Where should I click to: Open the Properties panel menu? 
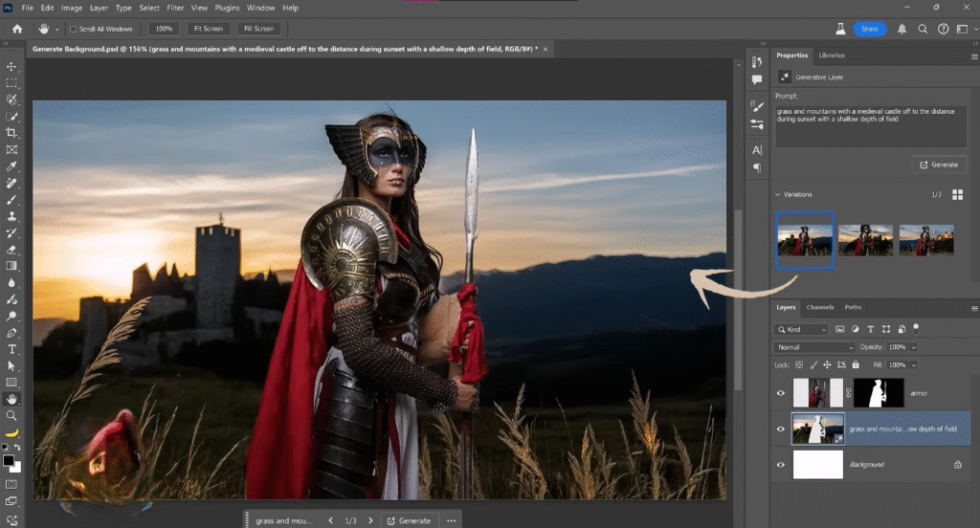pos(973,56)
